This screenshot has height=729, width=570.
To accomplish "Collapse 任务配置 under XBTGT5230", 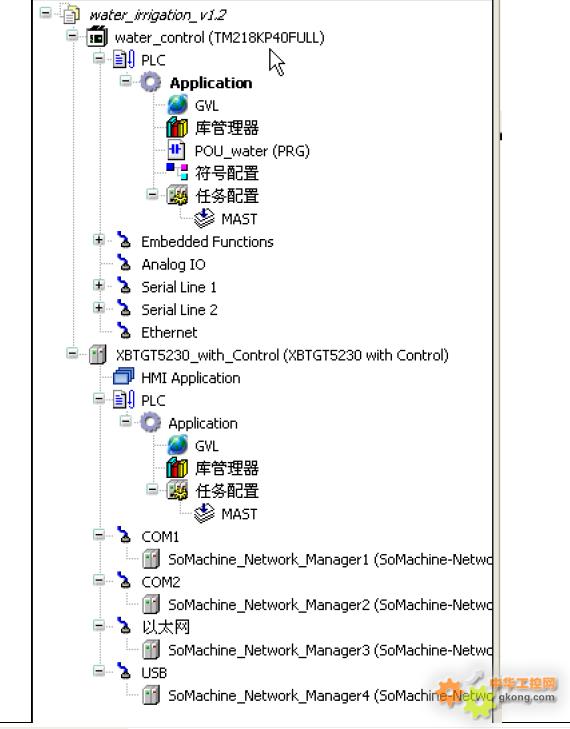I will click(x=152, y=489).
